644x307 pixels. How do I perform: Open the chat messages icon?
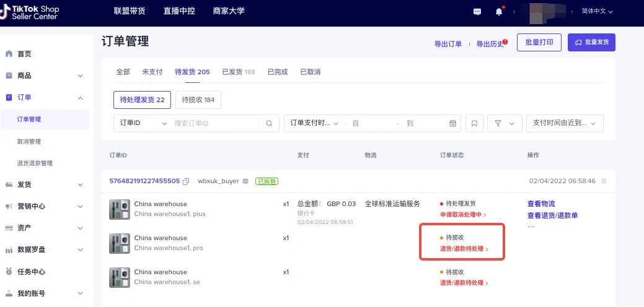pyautogui.click(x=477, y=12)
